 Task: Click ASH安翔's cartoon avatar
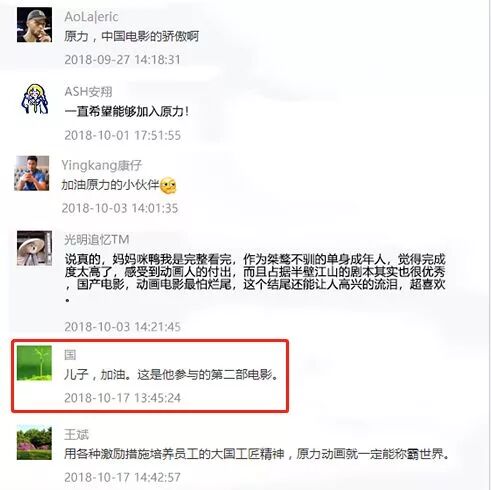[x=35, y=99]
